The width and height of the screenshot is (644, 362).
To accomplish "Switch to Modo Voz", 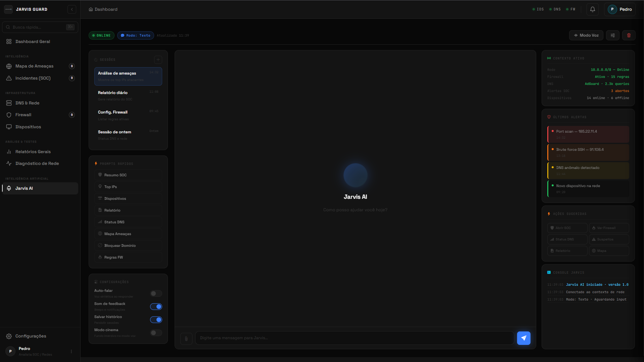I will click(586, 35).
